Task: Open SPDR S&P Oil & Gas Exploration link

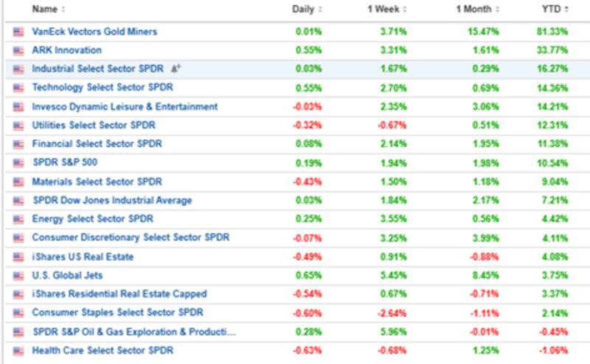Action: point(133,332)
